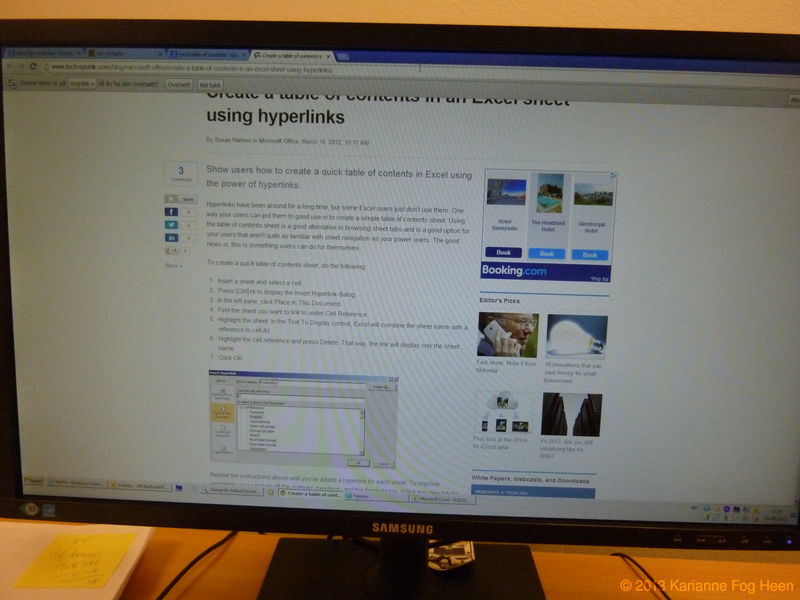Viewport: 800px width, 600px height.
Task: Book The Headland Hotel in the ad
Action: pyautogui.click(x=546, y=254)
